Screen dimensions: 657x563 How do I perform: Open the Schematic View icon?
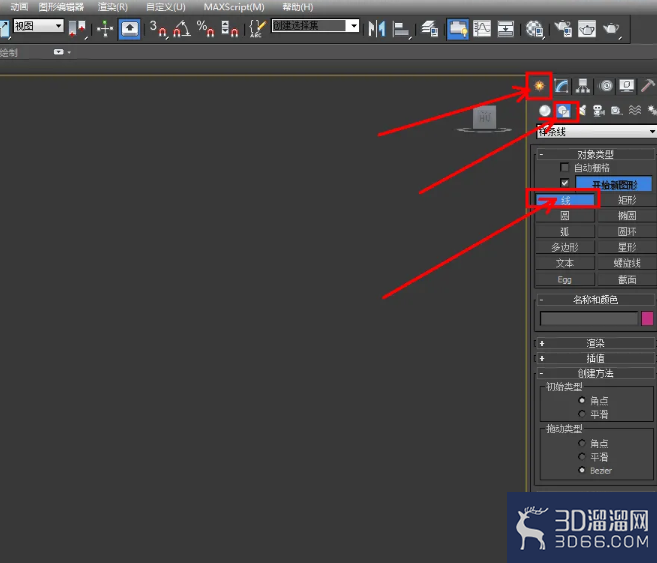point(506,29)
